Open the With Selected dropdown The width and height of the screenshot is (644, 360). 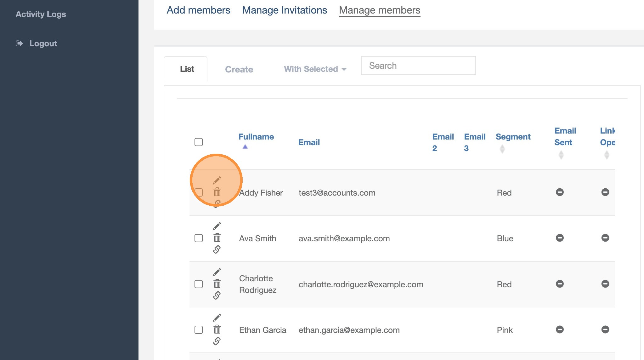315,69
